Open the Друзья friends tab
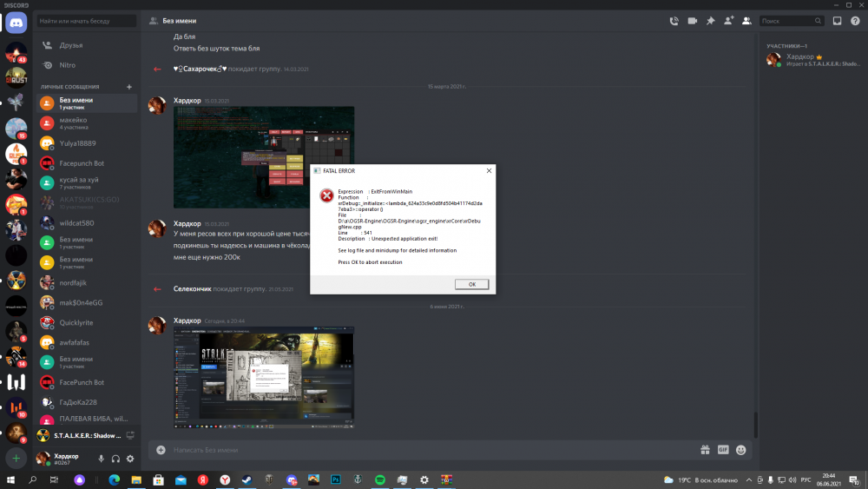The image size is (868, 489). tap(71, 44)
